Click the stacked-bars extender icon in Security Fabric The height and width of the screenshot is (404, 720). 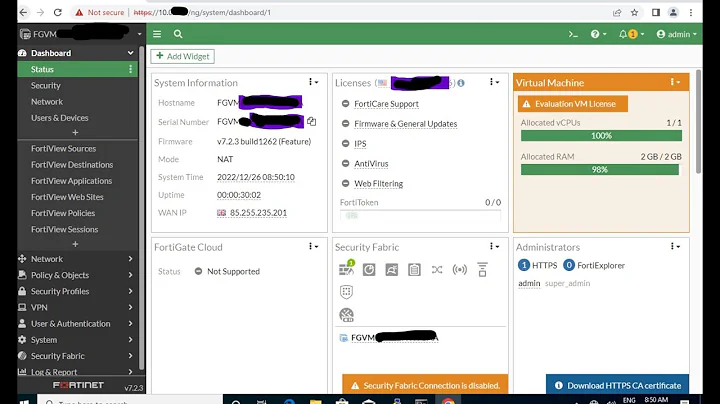(x=482, y=269)
